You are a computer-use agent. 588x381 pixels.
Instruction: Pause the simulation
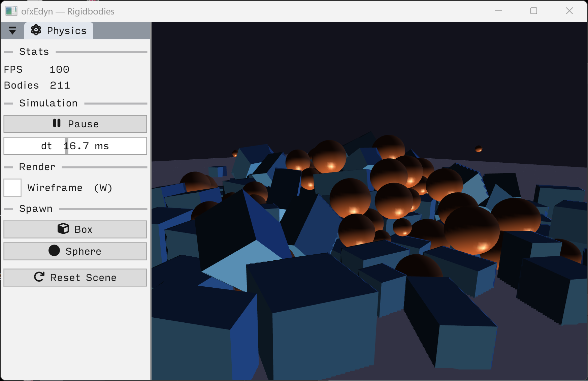coord(75,124)
